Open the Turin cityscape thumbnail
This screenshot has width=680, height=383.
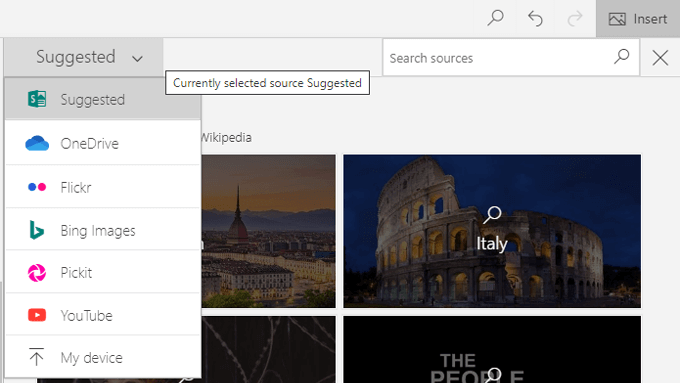point(268,231)
